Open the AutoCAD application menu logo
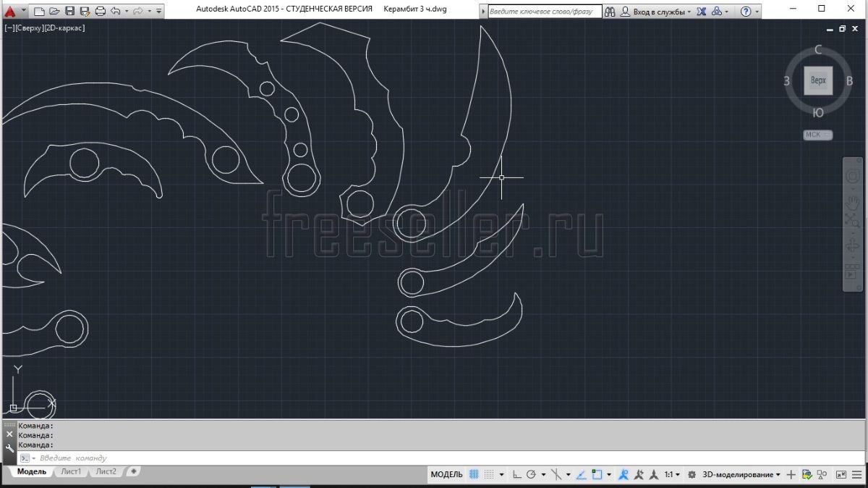The width and height of the screenshot is (868, 488). tap(10, 11)
